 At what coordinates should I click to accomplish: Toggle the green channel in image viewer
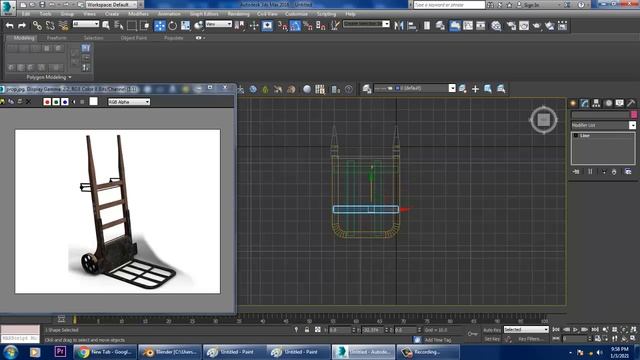pyautogui.click(x=56, y=102)
